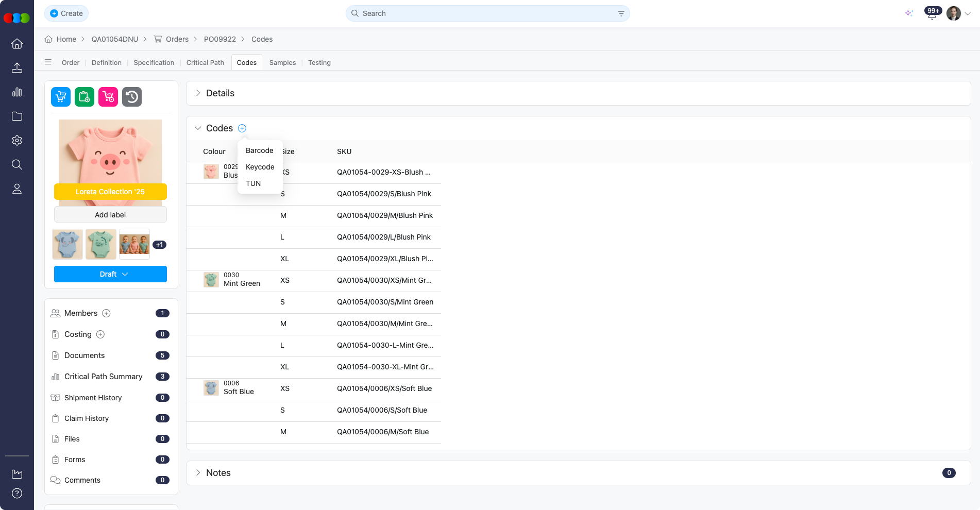
Task: Collapse the Codes section
Action: (198, 128)
